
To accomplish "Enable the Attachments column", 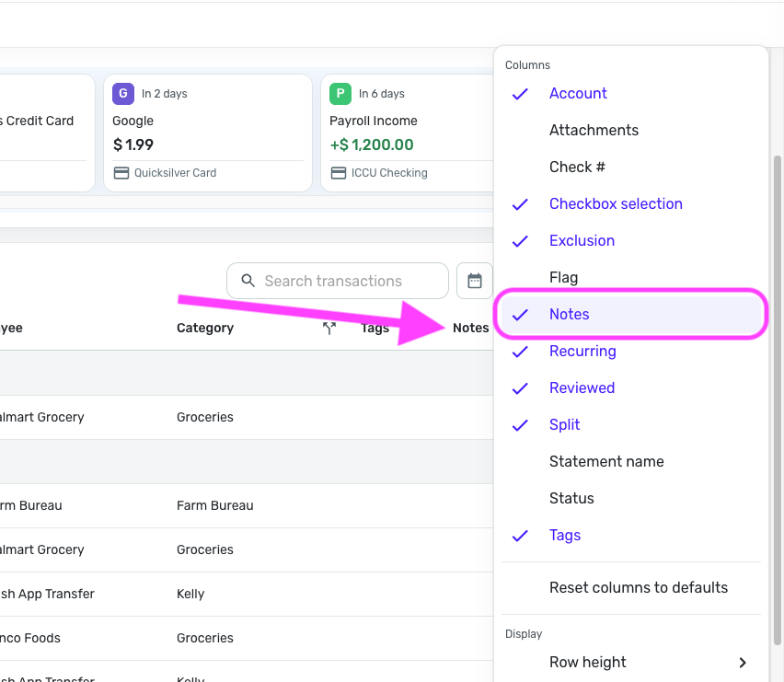I will point(631,130).
